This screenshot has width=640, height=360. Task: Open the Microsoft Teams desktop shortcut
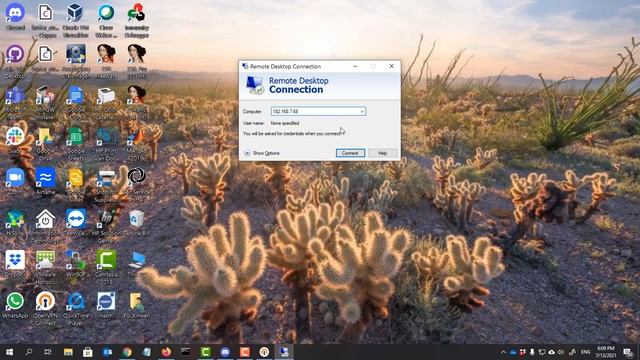click(15, 102)
